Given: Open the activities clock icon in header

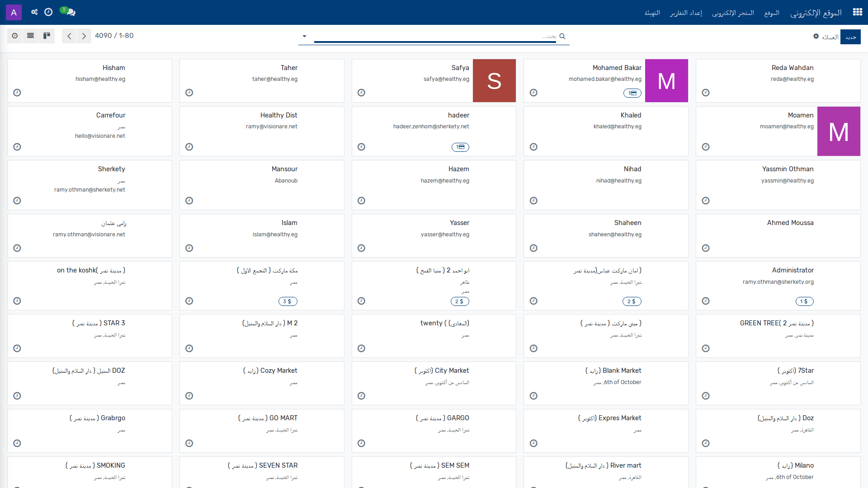Looking at the screenshot, I should click(48, 12).
